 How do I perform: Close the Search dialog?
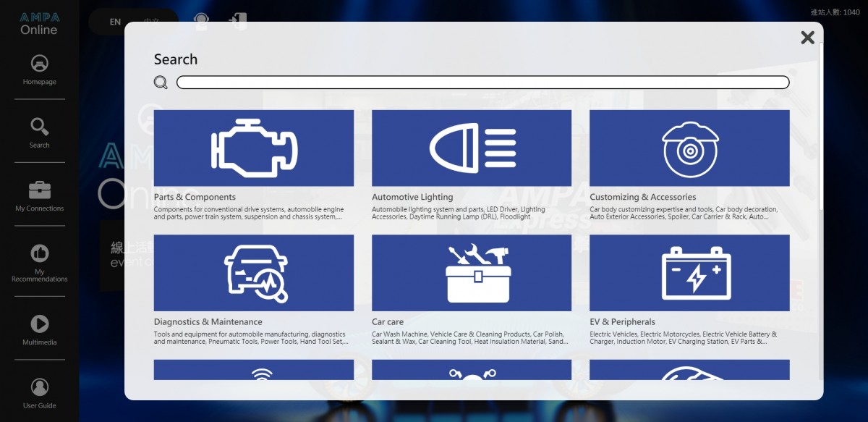coord(808,38)
